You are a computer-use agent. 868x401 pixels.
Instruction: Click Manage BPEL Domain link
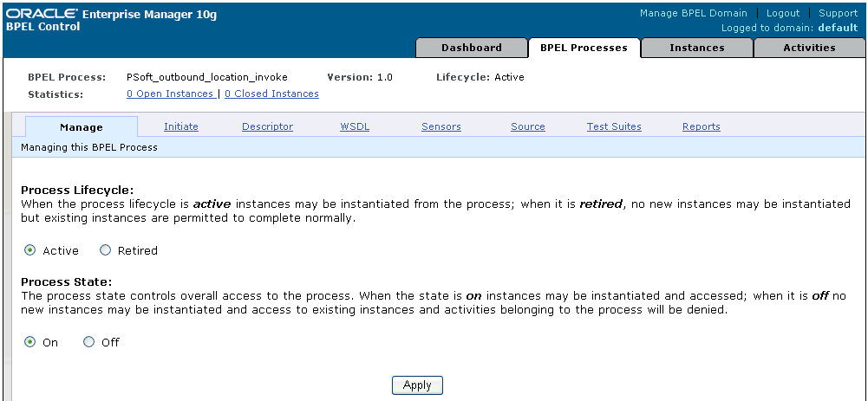coord(693,13)
